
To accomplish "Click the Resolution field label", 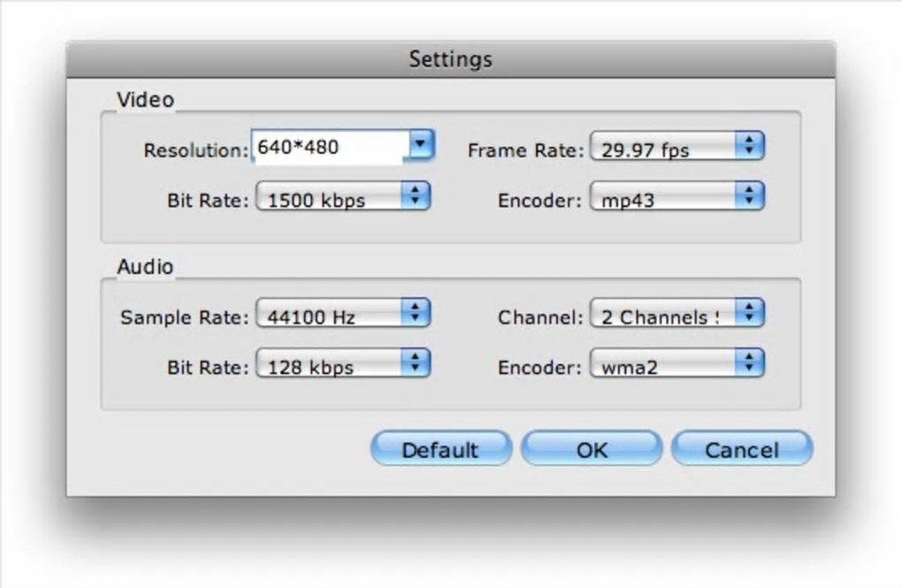I will [x=196, y=150].
